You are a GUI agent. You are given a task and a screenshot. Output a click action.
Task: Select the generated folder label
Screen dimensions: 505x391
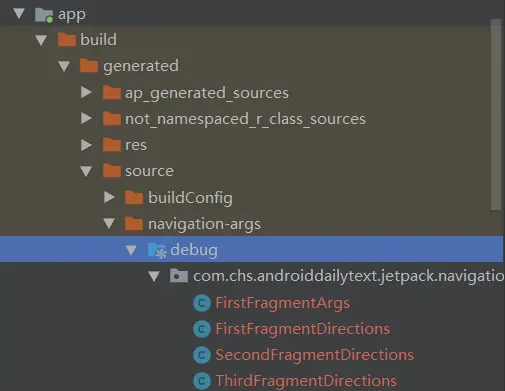[141, 66]
